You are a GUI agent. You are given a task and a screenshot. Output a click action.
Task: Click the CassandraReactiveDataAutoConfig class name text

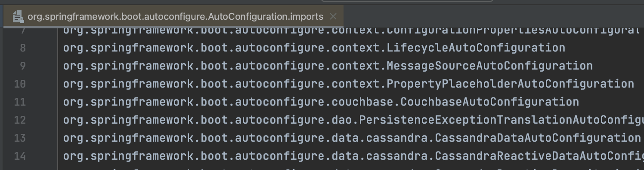tap(539, 156)
